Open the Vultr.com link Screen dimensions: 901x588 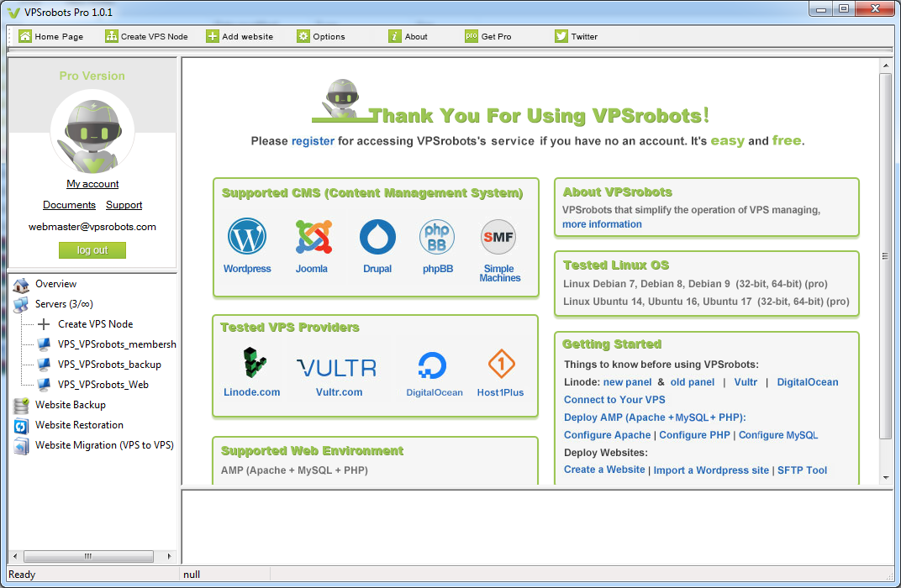339,392
